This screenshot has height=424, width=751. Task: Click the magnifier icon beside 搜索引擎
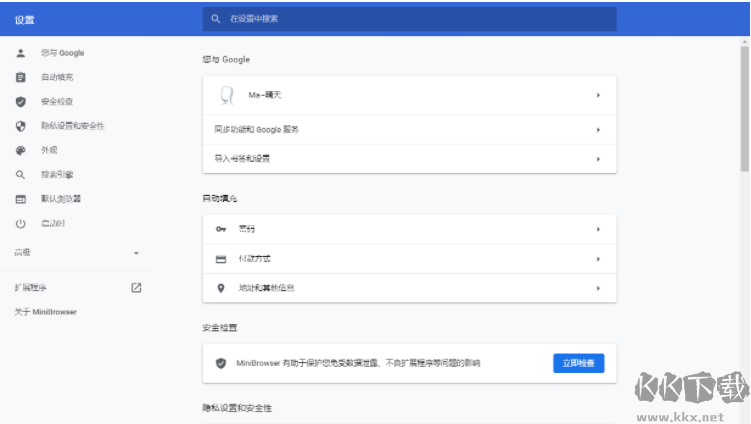tap(20, 174)
